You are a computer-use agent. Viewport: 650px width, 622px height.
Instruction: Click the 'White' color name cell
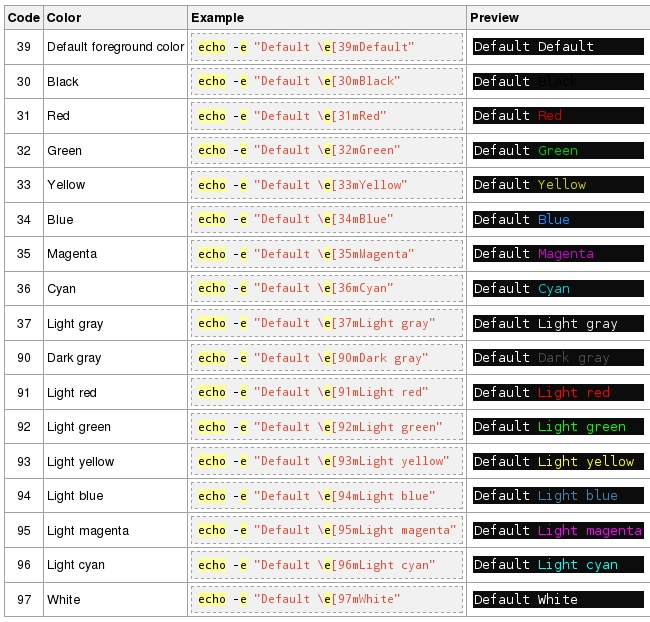point(115,600)
